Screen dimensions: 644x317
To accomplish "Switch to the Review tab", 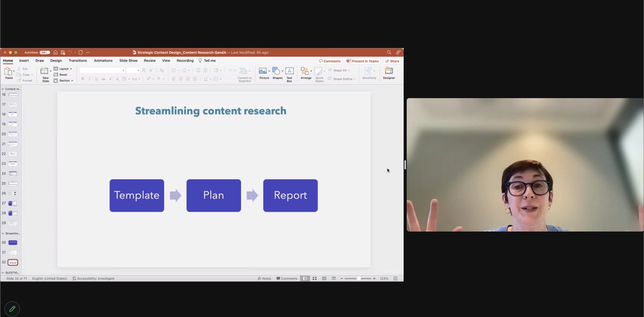I will (150, 61).
